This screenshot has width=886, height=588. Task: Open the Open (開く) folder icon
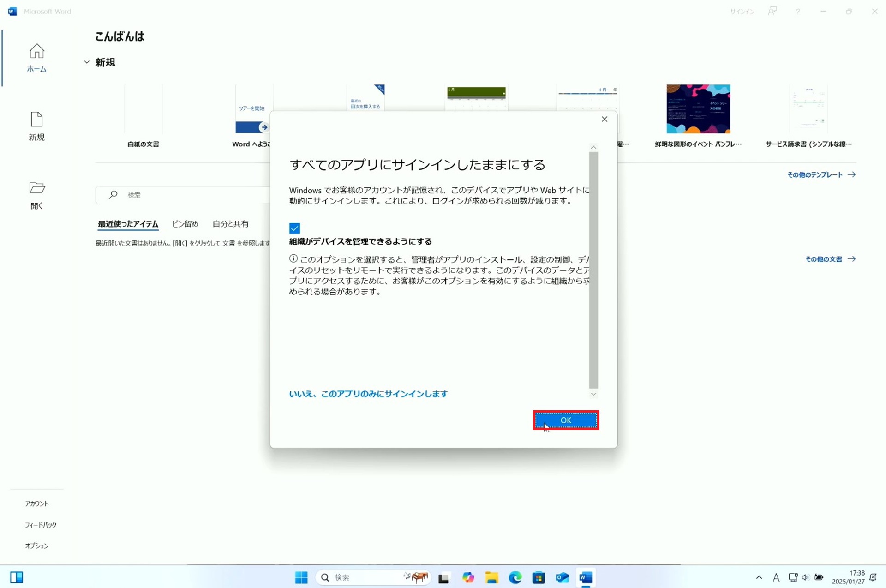point(37,195)
